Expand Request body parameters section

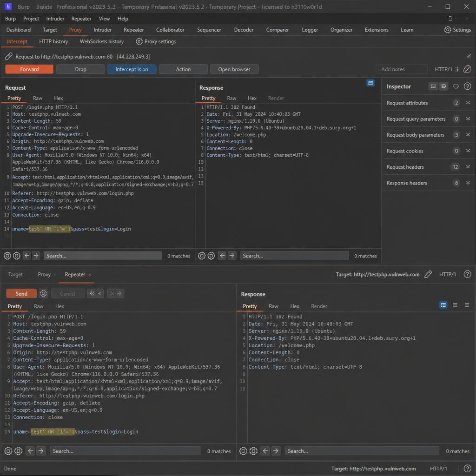(468, 134)
